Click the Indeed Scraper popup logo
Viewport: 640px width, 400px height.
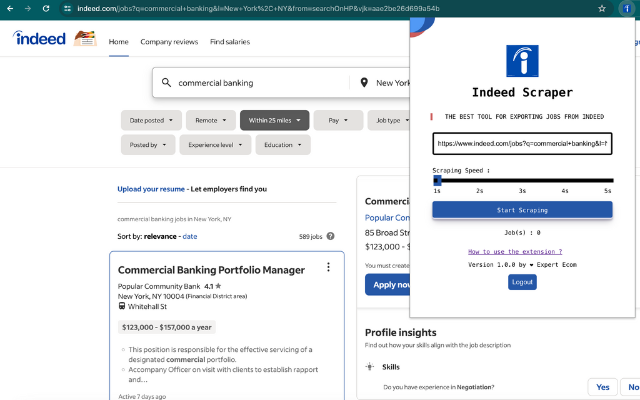tap(522, 61)
